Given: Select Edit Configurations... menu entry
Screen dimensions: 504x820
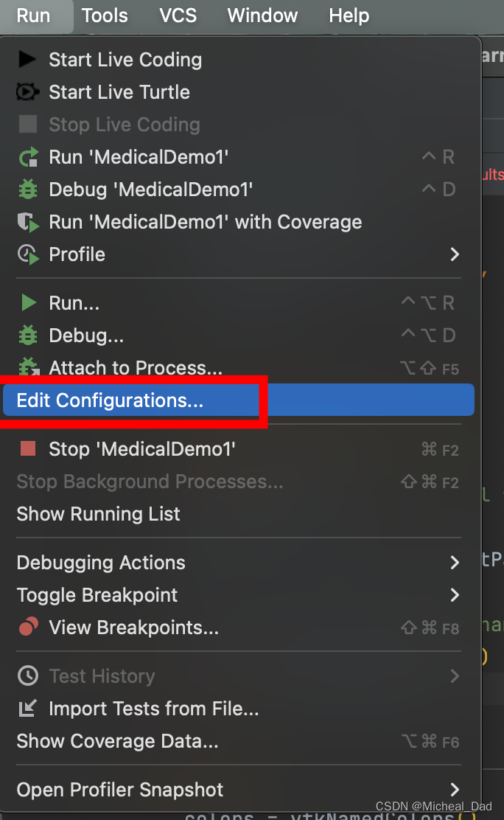Looking at the screenshot, I should pyautogui.click(x=110, y=400).
